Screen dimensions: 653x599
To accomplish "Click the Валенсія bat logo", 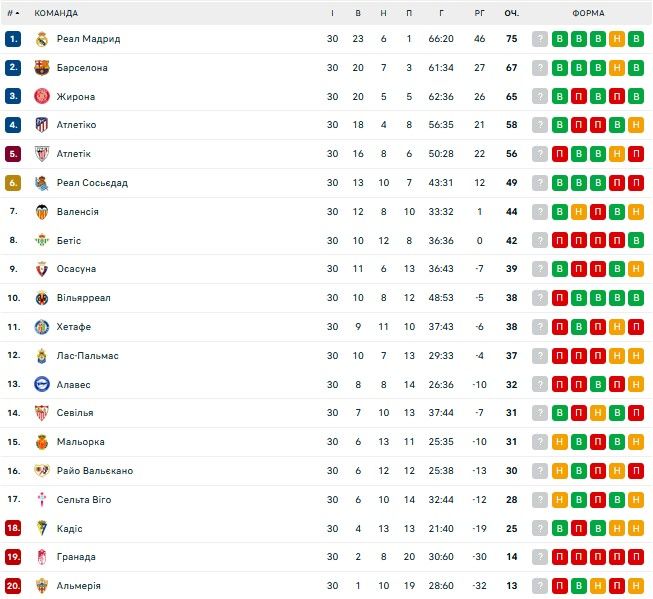I will 42,212.
